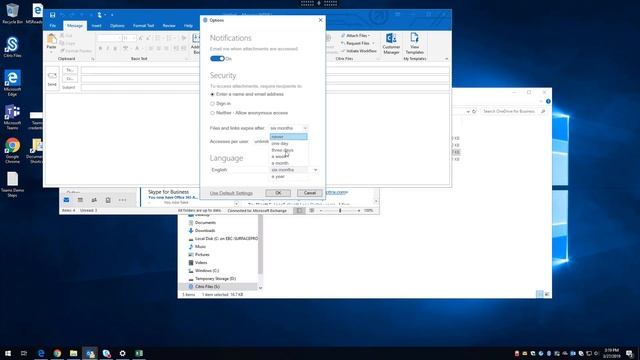The width and height of the screenshot is (640, 360).
Task: Select the 'Sign in' radio option
Action: (220, 104)
